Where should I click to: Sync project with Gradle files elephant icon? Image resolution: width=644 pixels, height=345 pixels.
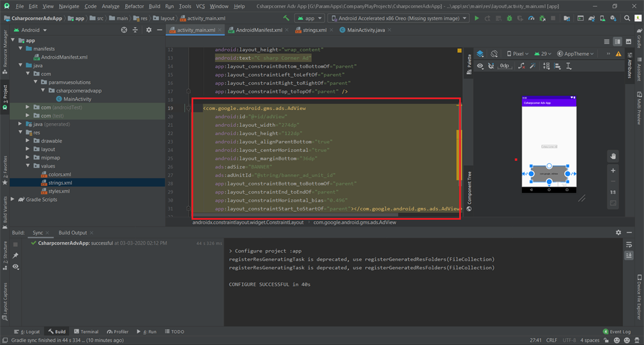coord(591,18)
